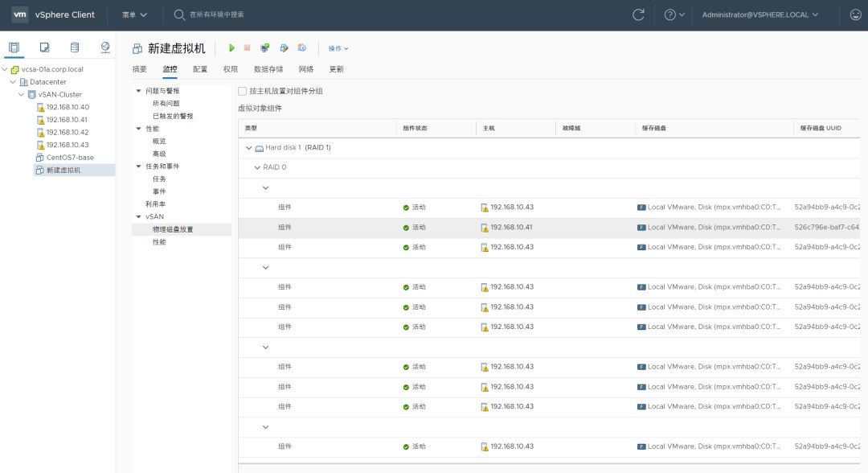Viewport: 868px width, 473px height.
Task: Select host 192.168.10.43 in inventory tree
Action: [67, 145]
